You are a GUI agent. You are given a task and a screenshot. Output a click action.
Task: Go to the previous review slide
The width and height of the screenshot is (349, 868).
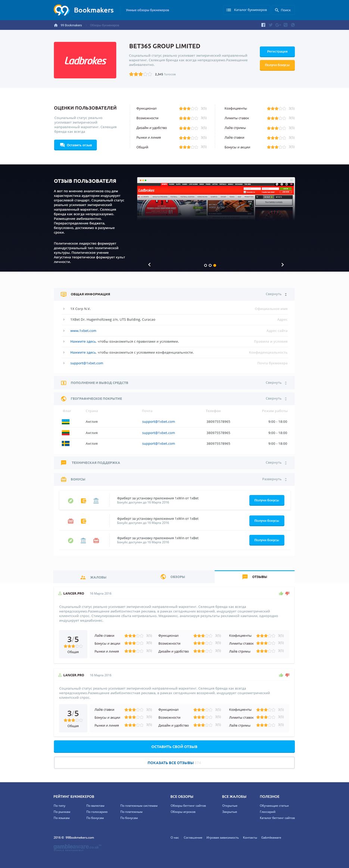click(x=150, y=264)
